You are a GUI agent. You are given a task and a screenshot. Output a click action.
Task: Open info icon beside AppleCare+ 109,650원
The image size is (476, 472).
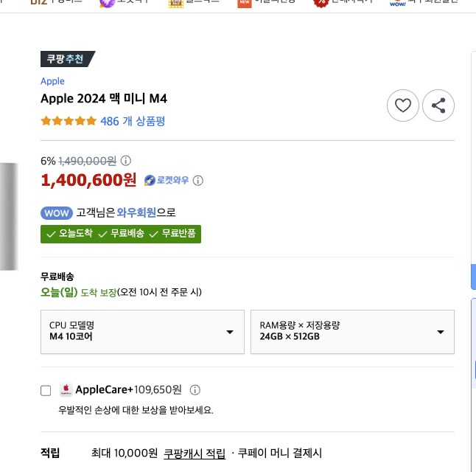[195, 389]
